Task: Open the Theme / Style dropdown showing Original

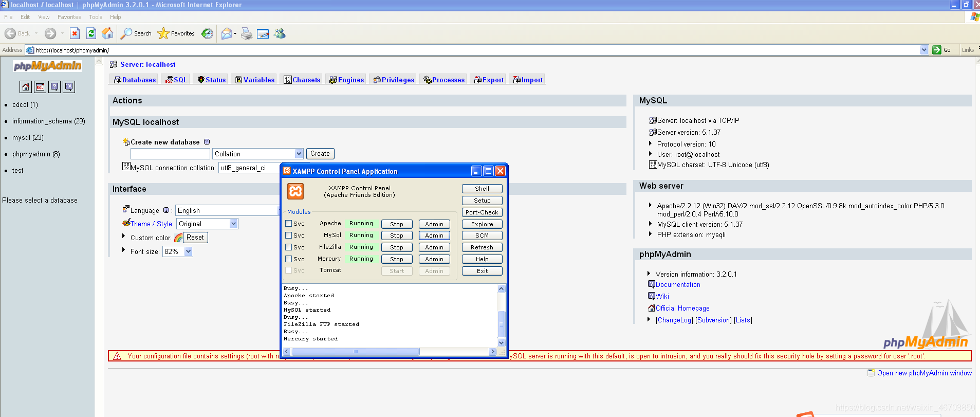Action: [x=208, y=224]
